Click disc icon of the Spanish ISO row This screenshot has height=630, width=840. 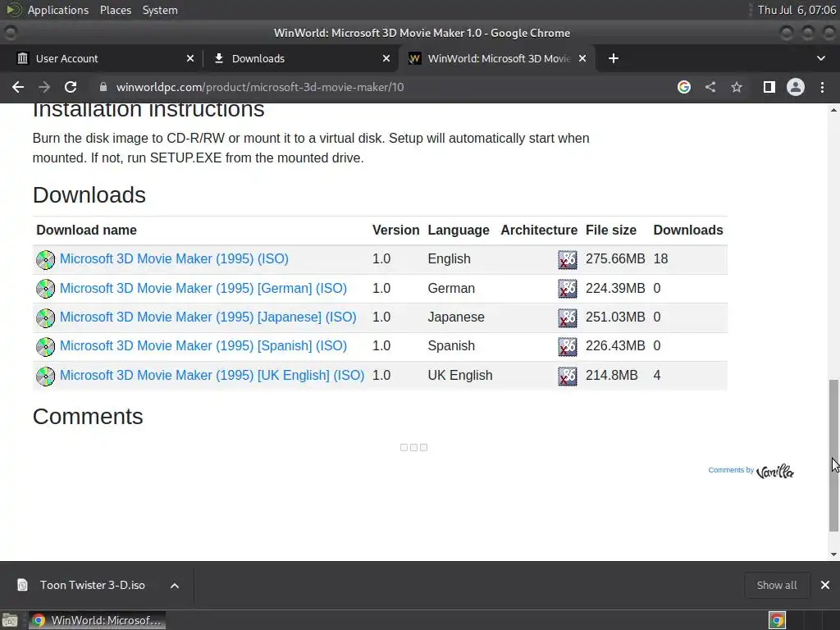click(46, 347)
